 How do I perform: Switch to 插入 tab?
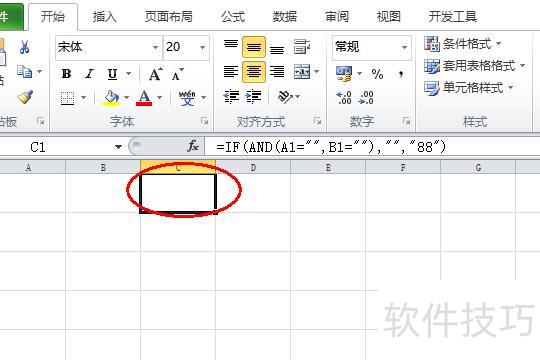(105, 17)
